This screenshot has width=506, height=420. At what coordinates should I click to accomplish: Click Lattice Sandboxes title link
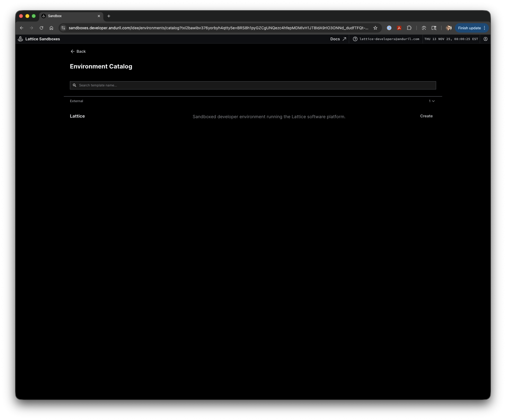(x=43, y=39)
